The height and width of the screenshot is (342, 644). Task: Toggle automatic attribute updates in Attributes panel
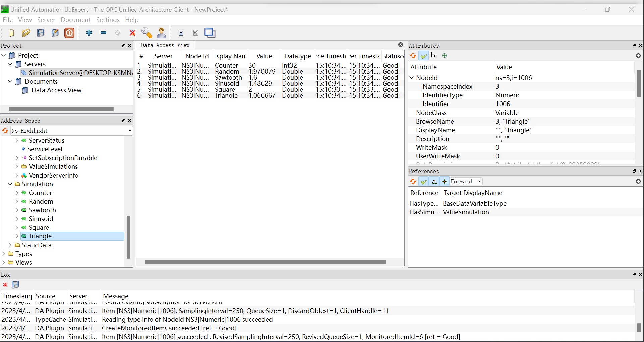point(424,56)
